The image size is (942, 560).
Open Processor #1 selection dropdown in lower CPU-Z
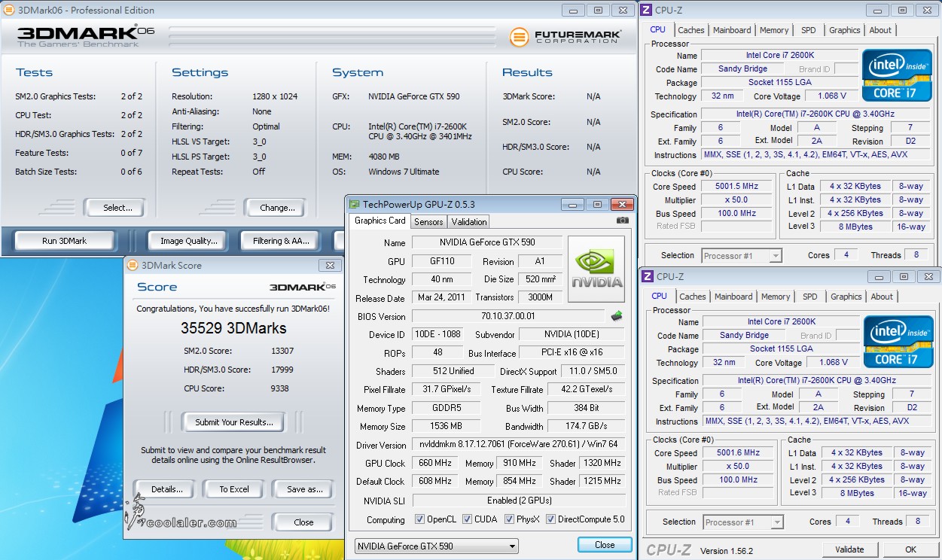pos(742,522)
